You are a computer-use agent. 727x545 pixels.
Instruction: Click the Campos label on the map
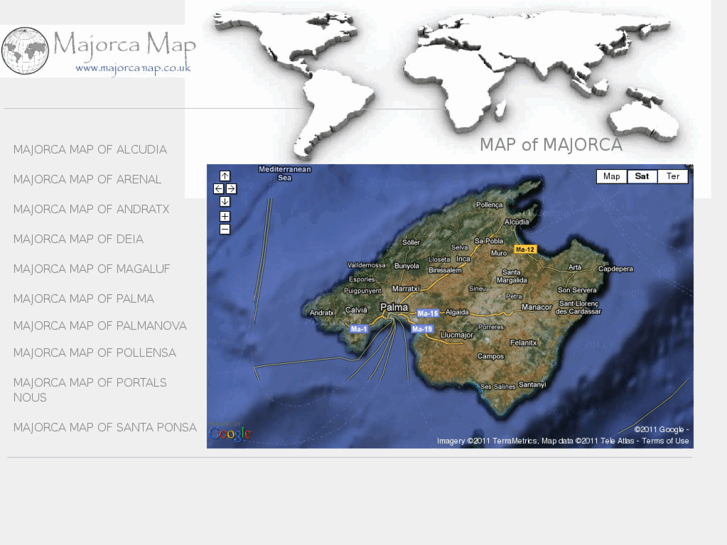[491, 356]
